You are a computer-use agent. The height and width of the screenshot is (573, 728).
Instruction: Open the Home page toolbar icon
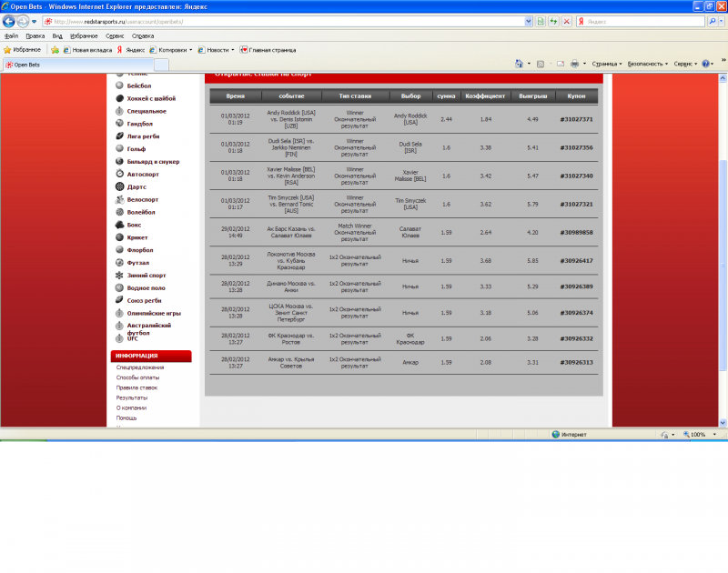[x=519, y=64]
